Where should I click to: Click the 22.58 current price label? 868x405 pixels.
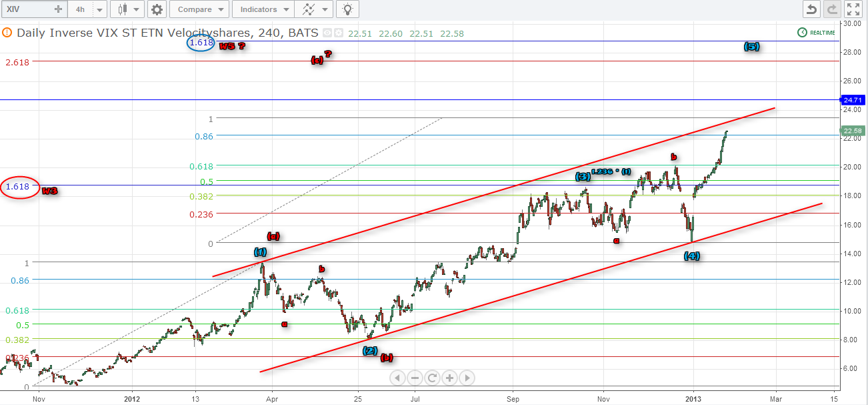click(853, 131)
